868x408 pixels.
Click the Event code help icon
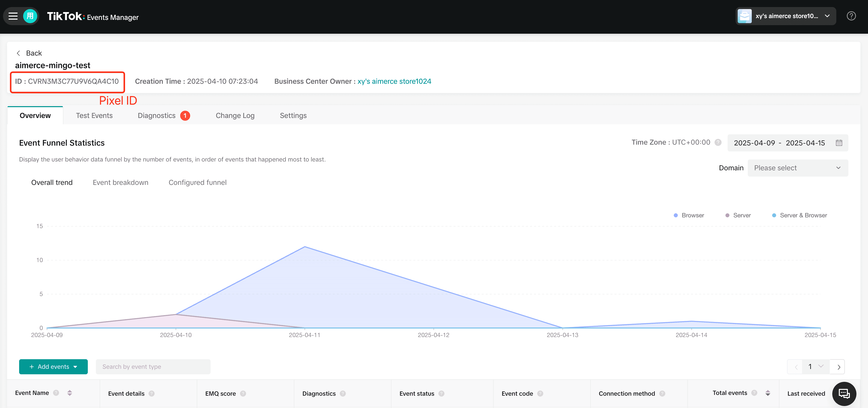point(540,393)
